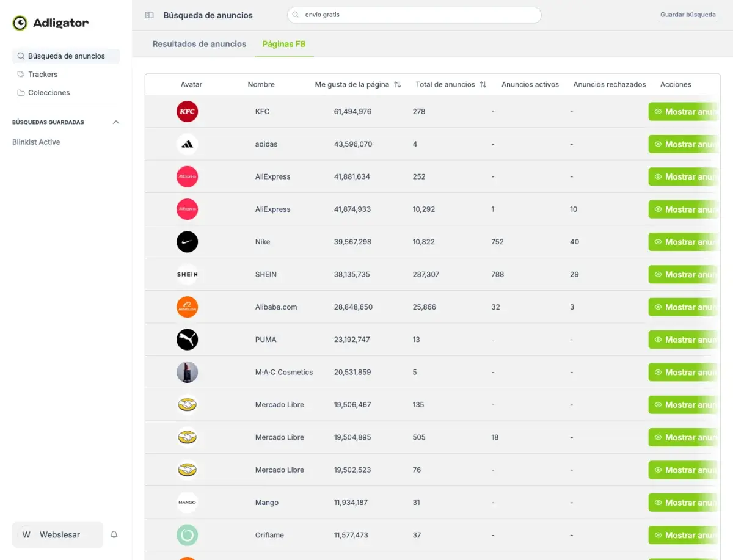The height and width of the screenshot is (560, 733).
Task: Click total ads value 287,307
Action: pyautogui.click(x=426, y=275)
